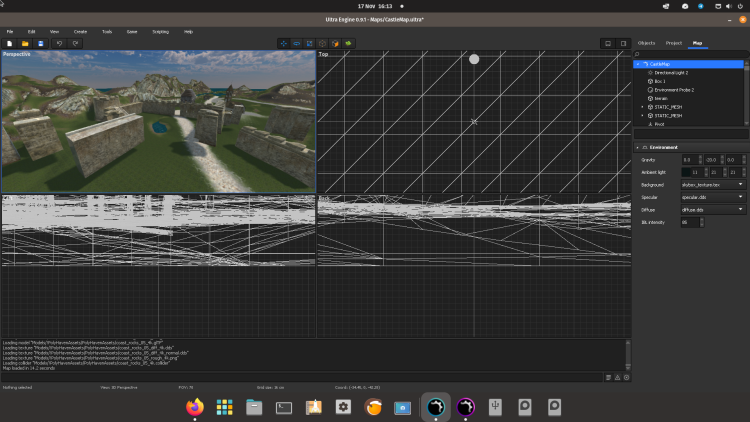Select 'Directional Light 2' in the scene tree
The height and width of the screenshot is (422, 750).
671,73
